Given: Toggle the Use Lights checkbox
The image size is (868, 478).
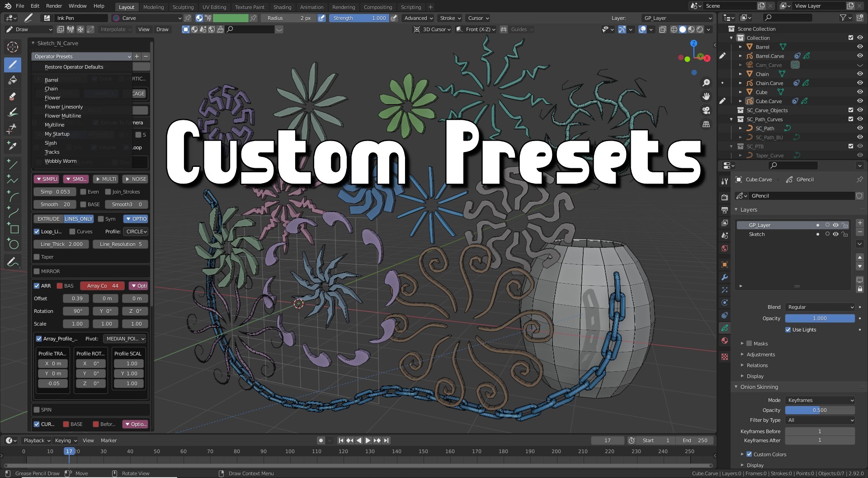Looking at the screenshot, I should pos(788,330).
